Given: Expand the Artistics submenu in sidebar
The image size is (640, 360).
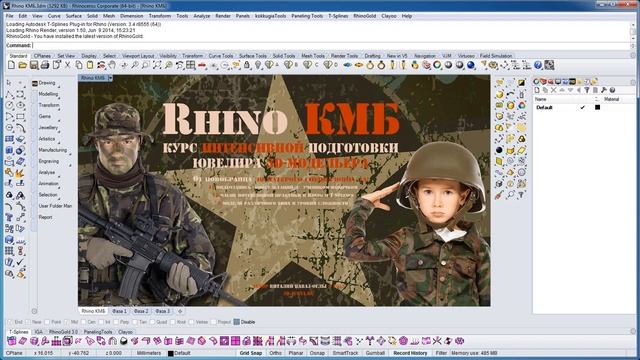Looking at the screenshot, I should [47, 139].
